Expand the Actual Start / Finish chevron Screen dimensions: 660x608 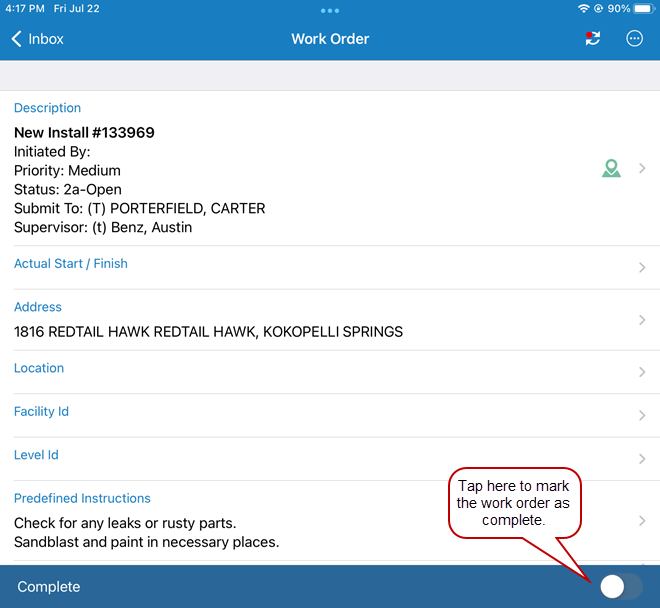coord(642,268)
